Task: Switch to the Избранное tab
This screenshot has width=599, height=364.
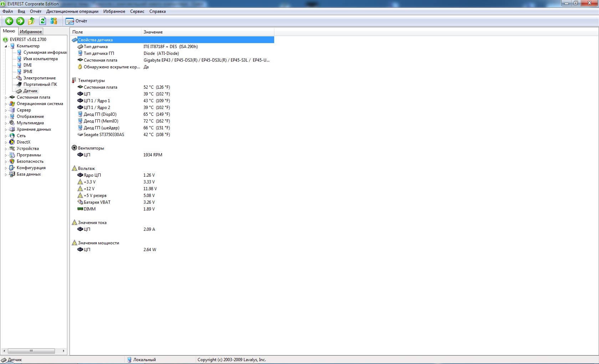Action: (x=31, y=32)
